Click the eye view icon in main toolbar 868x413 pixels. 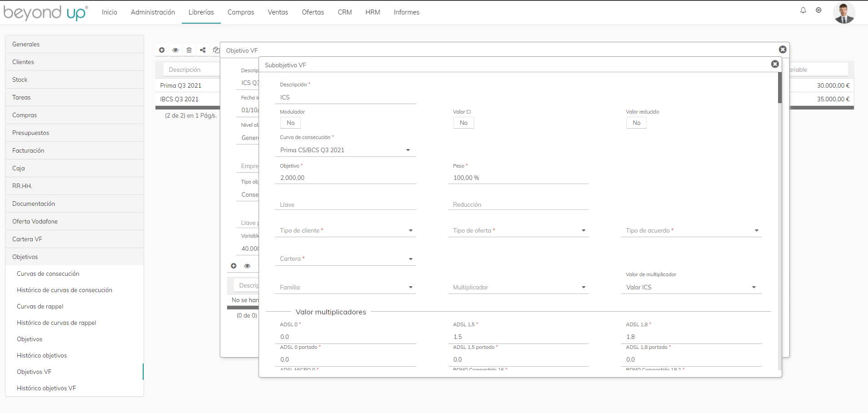175,50
